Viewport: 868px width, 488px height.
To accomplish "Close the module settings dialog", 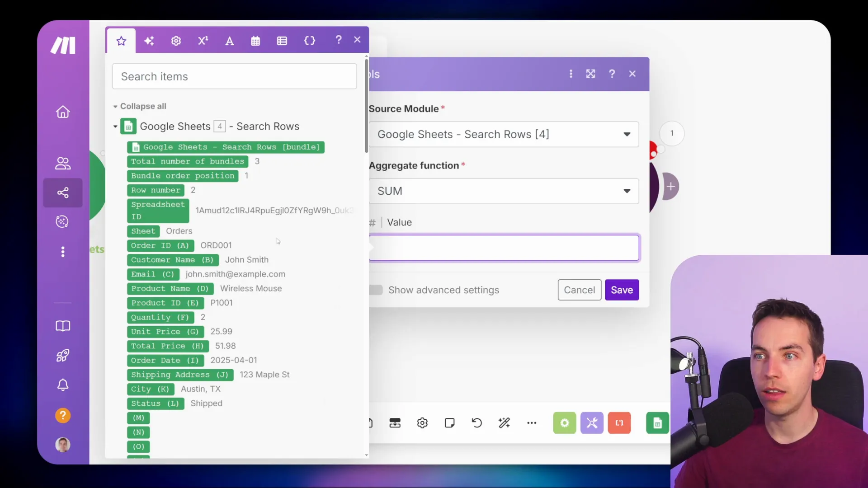I will point(632,74).
